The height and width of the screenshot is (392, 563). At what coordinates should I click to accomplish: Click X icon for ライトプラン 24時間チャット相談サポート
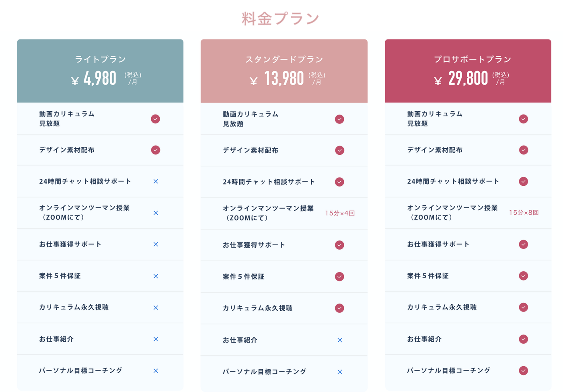click(x=156, y=181)
